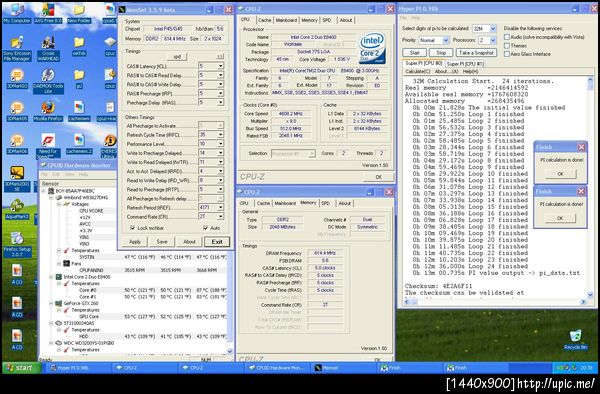
Task: Click OK in the upper CPU-Z window
Action: click(x=378, y=177)
